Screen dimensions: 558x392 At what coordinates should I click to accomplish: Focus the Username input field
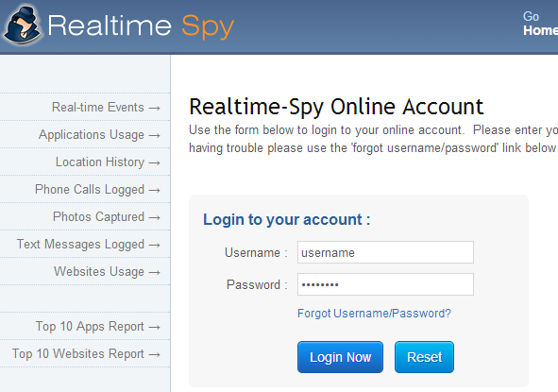pos(385,252)
